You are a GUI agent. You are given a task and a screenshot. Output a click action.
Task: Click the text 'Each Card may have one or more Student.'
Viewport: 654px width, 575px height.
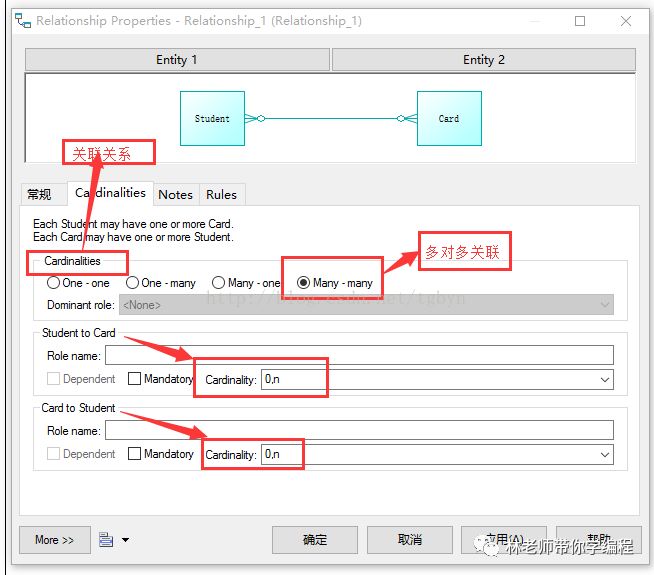(x=133, y=237)
